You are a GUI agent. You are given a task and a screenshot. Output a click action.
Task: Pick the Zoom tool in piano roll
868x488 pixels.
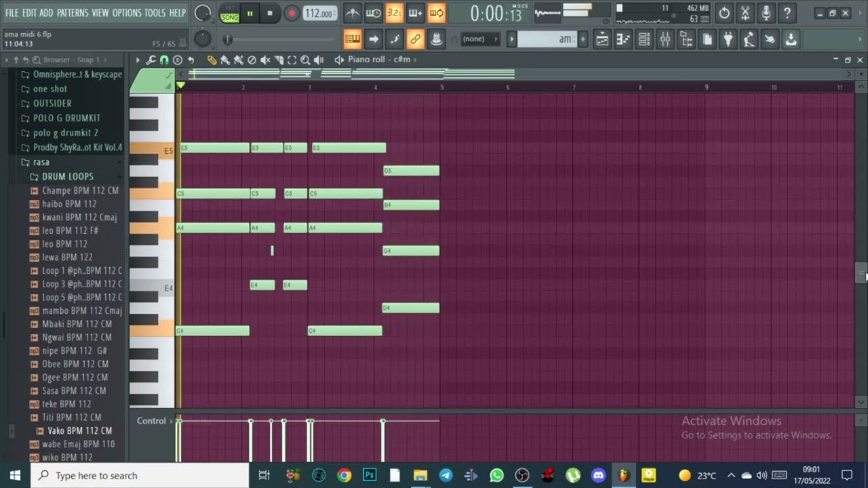[305, 60]
